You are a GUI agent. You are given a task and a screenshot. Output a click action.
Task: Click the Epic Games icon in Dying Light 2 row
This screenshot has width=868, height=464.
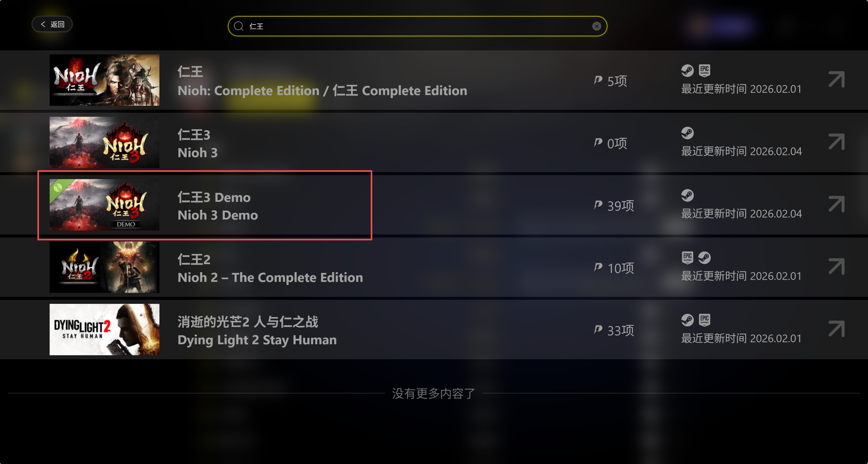(704, 320)
